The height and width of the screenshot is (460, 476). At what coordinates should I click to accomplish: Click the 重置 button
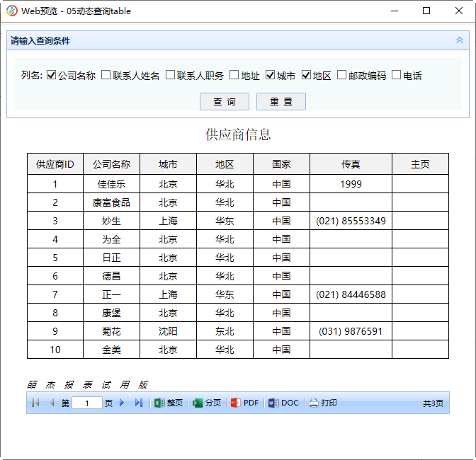[x=281, y=102]
